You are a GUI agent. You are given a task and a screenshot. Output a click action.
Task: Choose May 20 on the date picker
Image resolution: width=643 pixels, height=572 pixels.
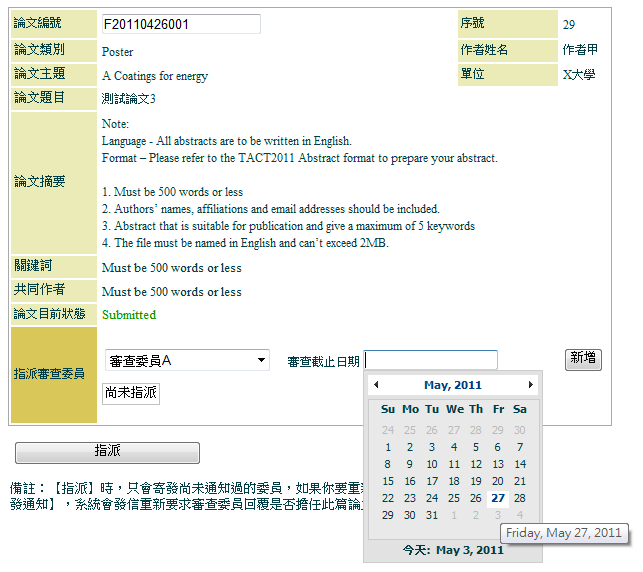pos(498,481)
